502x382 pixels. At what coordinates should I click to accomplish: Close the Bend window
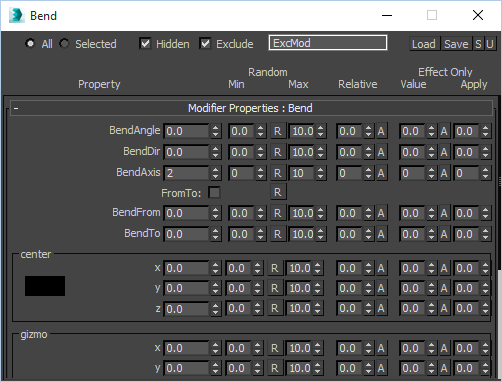(478, 15)
